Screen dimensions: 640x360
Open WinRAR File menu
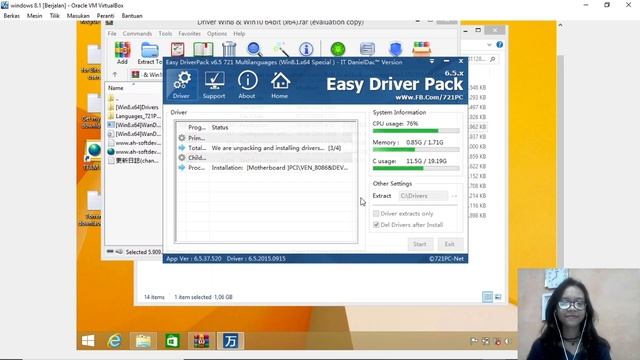coord(112,33)
